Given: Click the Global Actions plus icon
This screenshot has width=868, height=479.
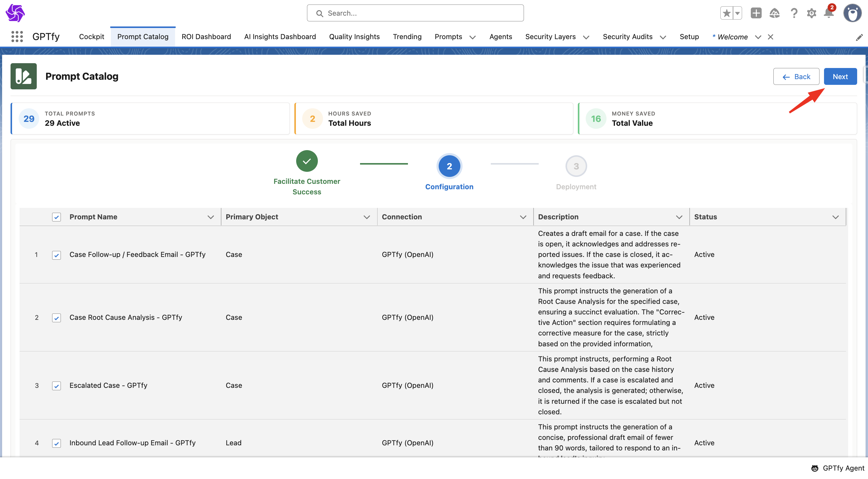Looking at the screenshot, I should (x=756, y=13).
